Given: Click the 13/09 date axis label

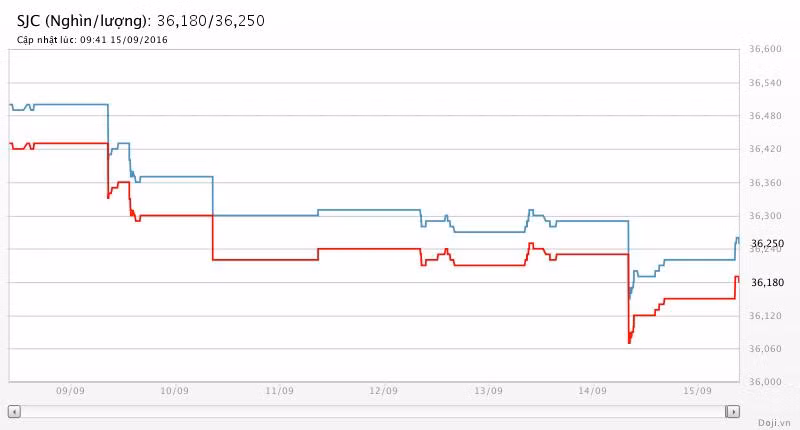Looking at the screenshot, I should point(488,391).
